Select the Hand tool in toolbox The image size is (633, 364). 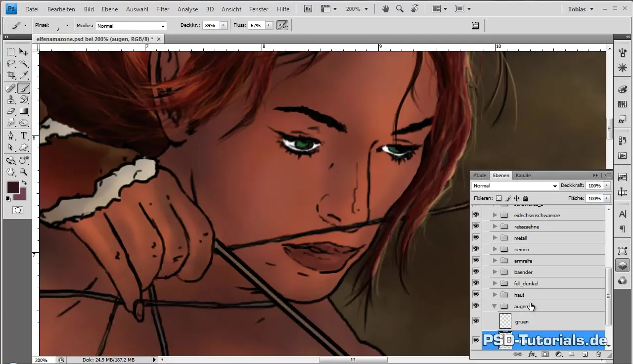(x=11, y=172)
